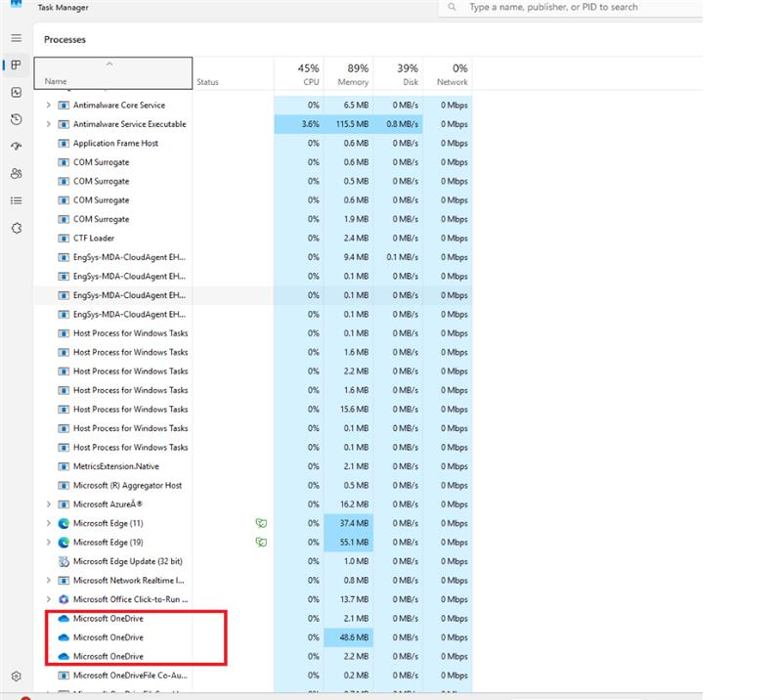Select MetricsExtension.Native row text

coord(116,466)
